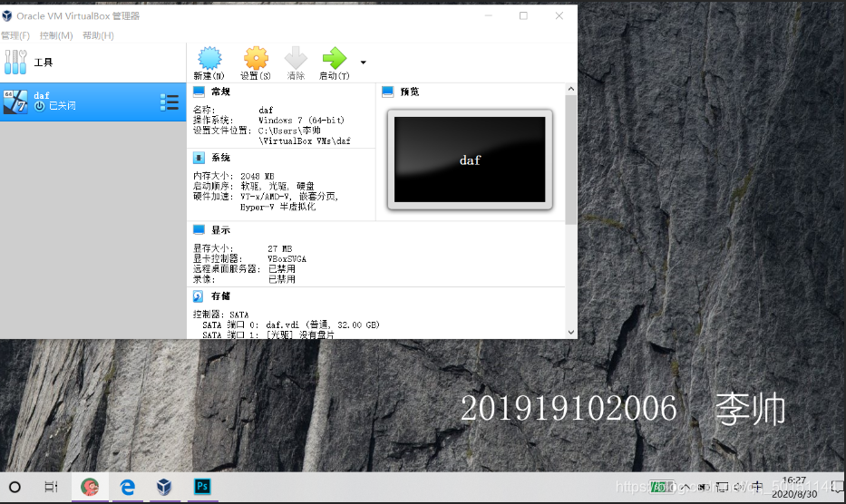Image resolution: width=846 pixels, height=504 pixels.
Task: Click the Windows 7 (64-bit) OS text
Action: 301,121
